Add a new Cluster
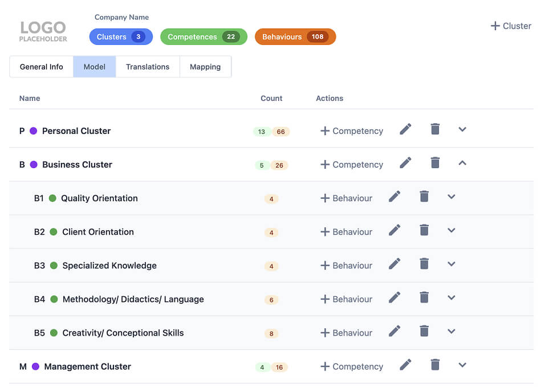 (511, 26)
